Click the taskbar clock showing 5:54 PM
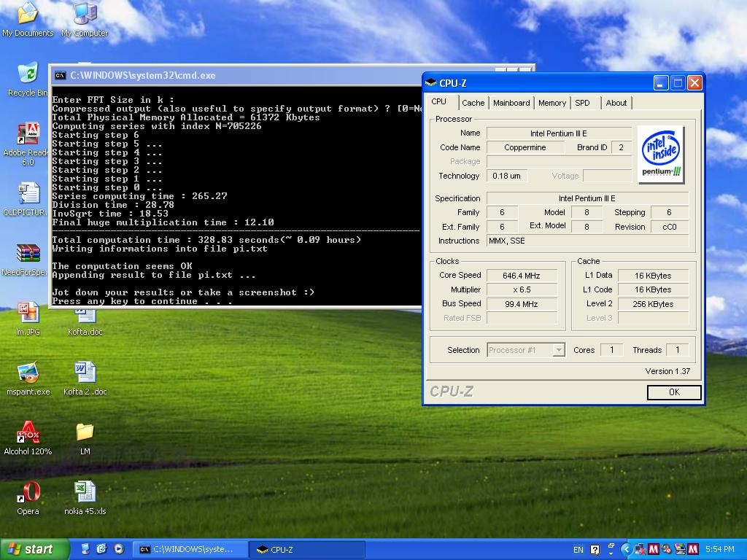This screenshot has height=560, width=747. pos(719,550)
